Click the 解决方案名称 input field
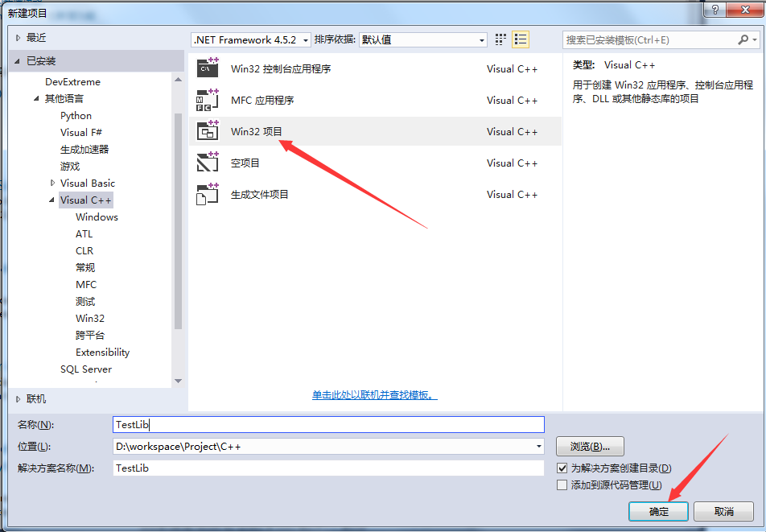766x532 pixels. [x=328, y=468]
